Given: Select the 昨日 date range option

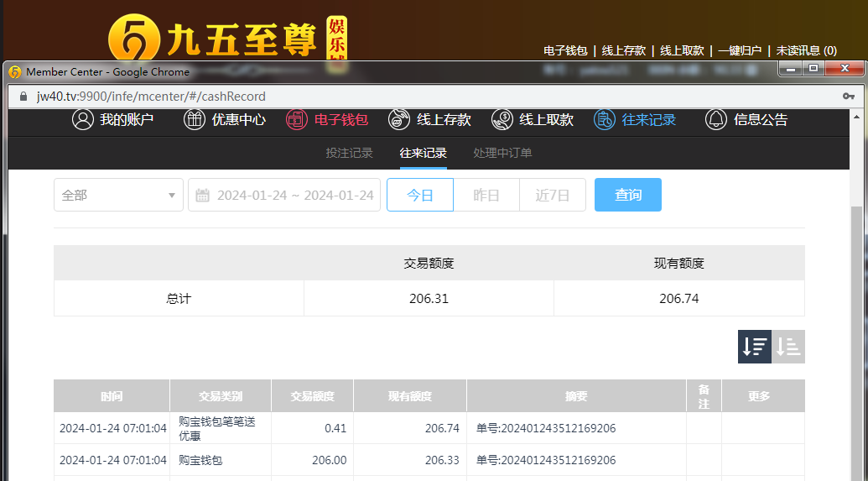Looking at the screenshot, I should (x=486, y=195).
